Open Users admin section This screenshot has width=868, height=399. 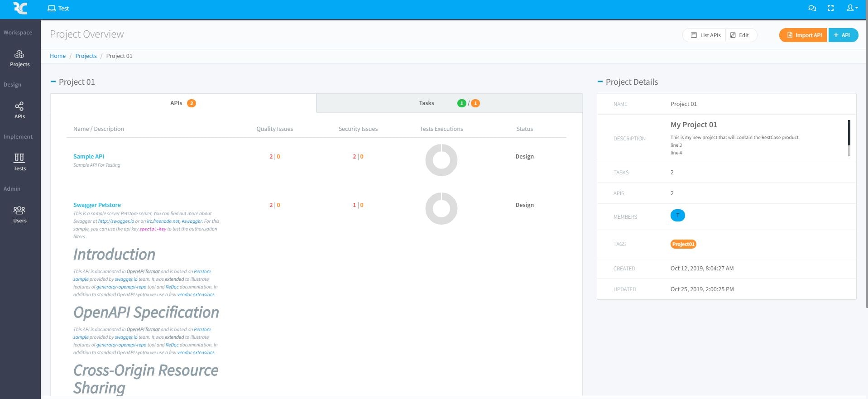point(19,215)
